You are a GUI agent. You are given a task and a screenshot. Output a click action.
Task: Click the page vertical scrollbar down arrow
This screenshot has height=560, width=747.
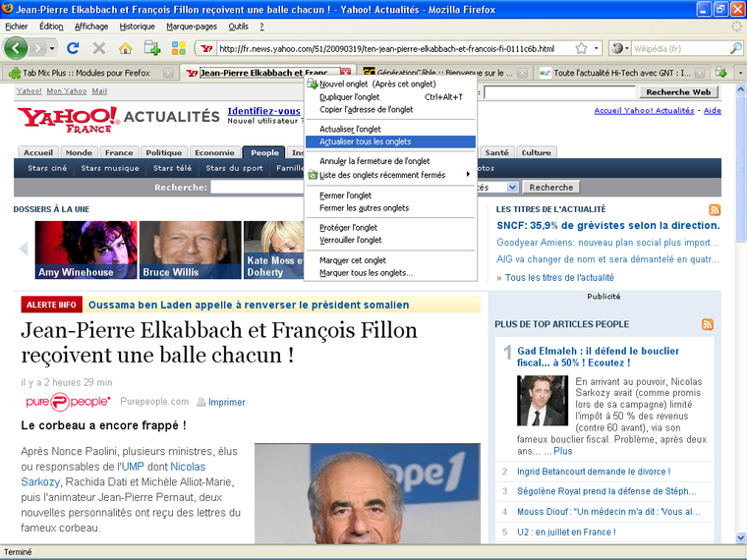pos(741,537)
